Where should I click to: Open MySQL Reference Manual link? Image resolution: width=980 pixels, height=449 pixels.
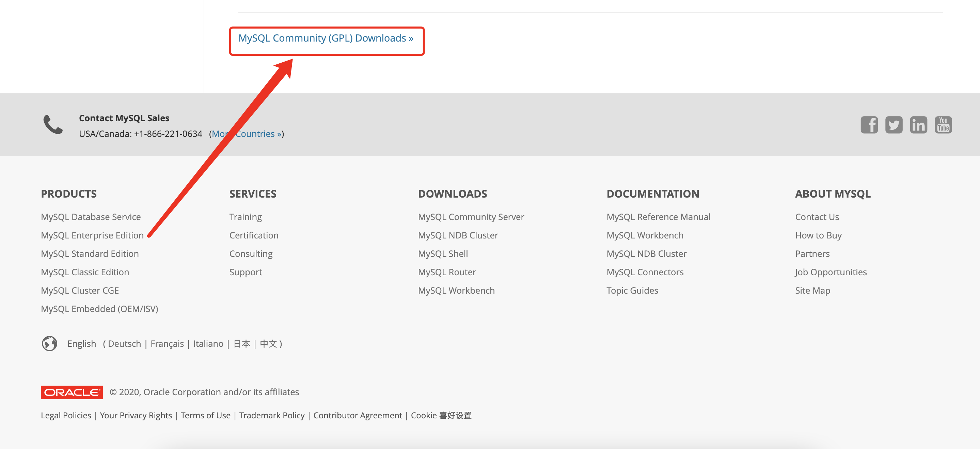click(x=659, y=217)
